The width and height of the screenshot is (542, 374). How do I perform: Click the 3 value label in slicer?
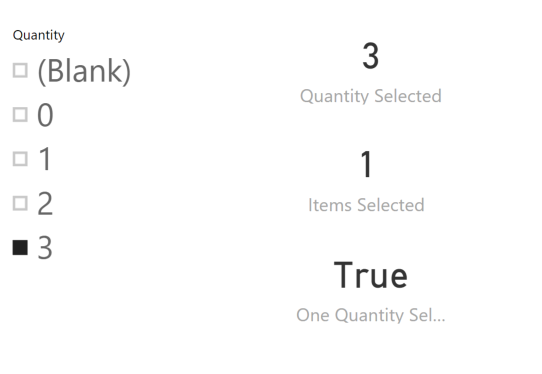[x=45, y=248]
